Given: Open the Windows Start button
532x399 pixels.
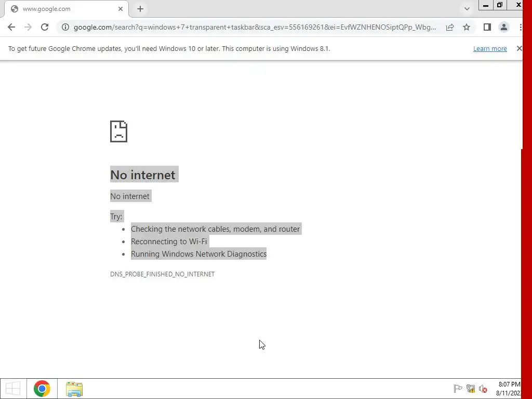Looking at the screenshot, I should click(x=13, y=389).
